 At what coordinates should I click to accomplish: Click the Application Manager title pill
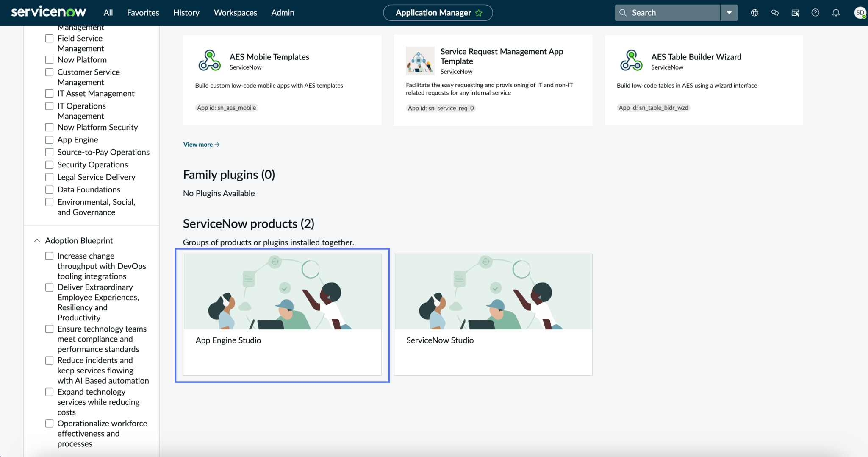point(438,13)
